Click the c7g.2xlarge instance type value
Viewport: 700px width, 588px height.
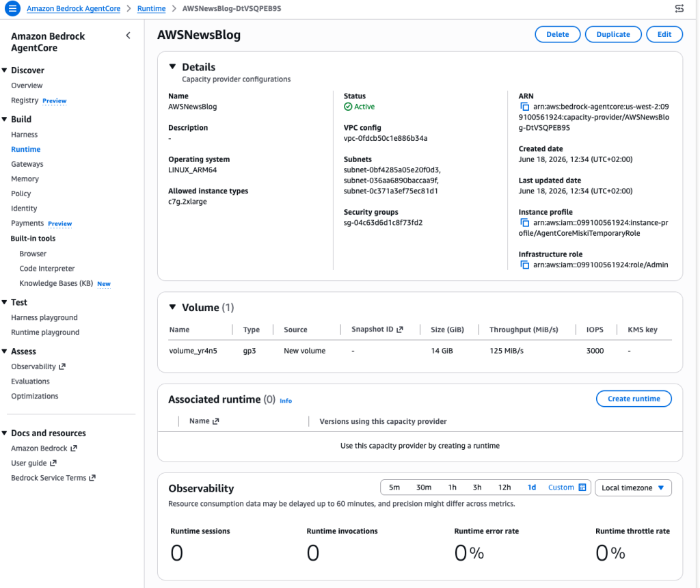pos(187,202)
